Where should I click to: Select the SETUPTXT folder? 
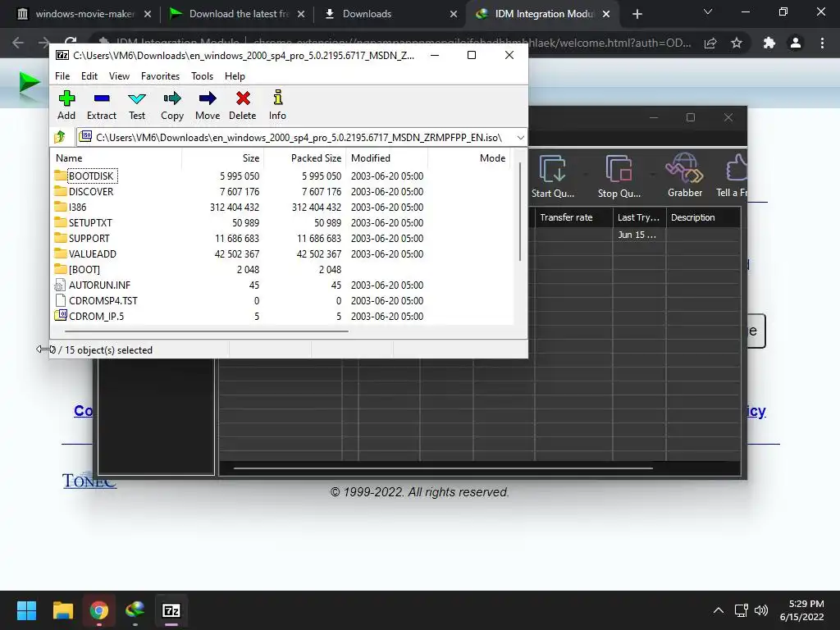pos(90,223)
